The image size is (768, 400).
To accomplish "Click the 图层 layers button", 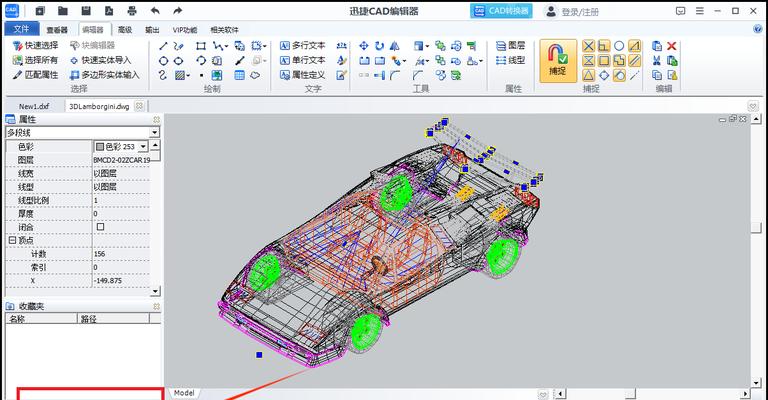I will [510, 46].
